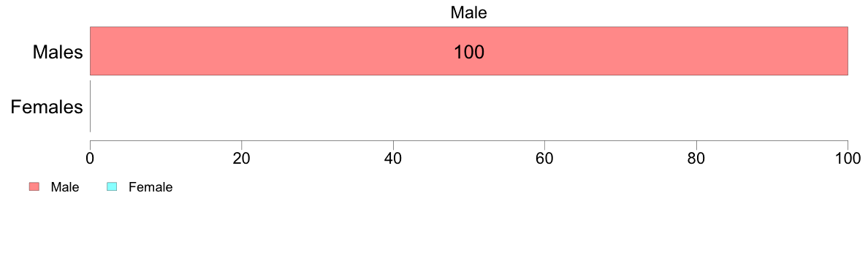Click the blank white area beneath the legend
This screenshot has height=269, width=868.
(434, 232)
